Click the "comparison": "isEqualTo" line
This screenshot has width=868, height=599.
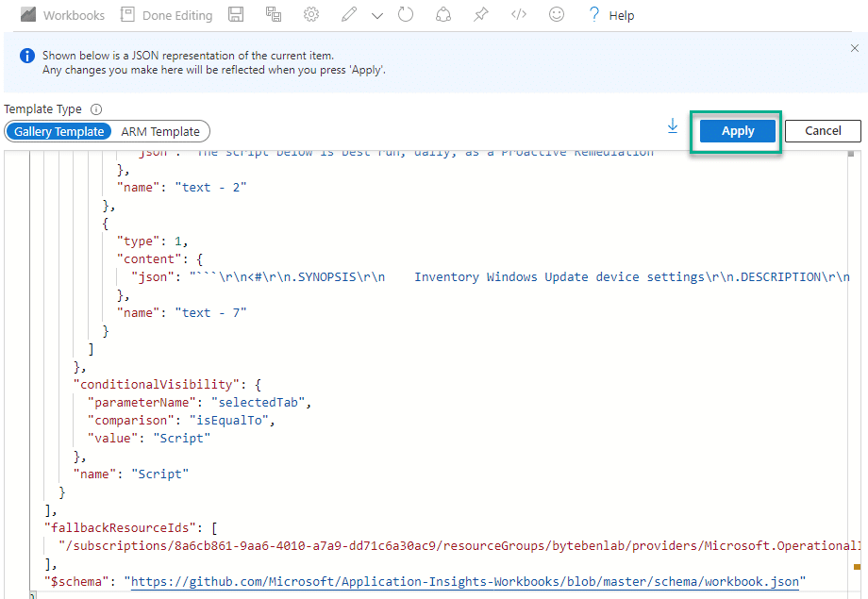point(181,420)
